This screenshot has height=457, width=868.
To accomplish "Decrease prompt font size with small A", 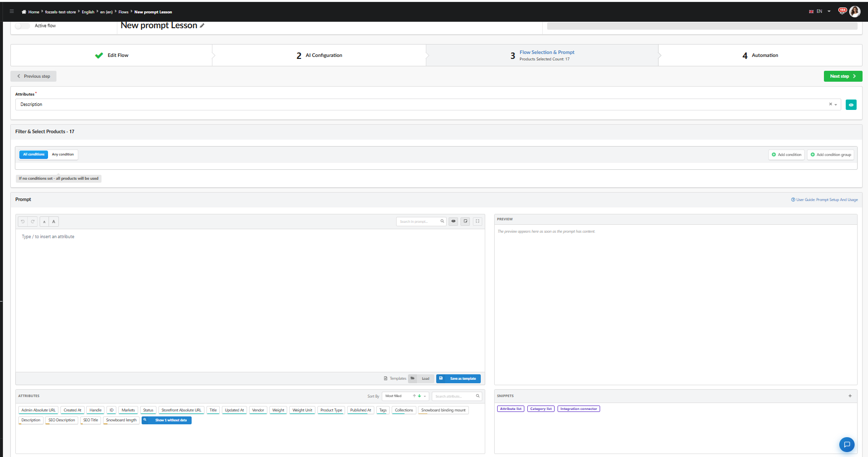I will click(x=44, y=221).
